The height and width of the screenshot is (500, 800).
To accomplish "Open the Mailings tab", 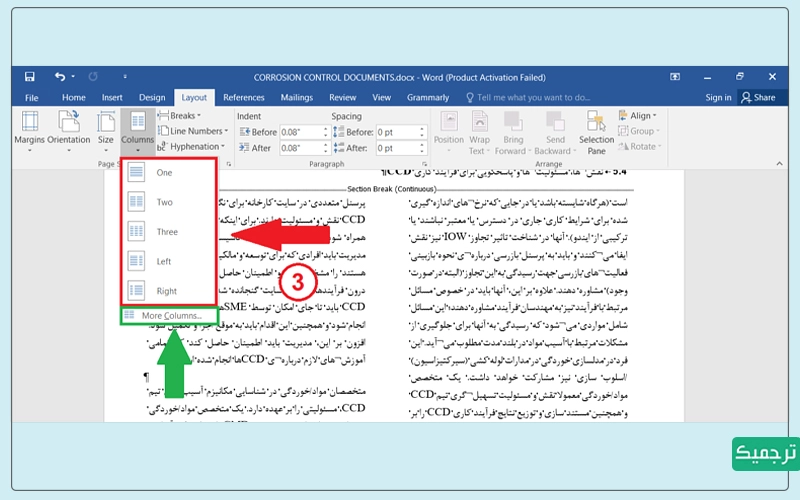I will [x=296, y=97].
